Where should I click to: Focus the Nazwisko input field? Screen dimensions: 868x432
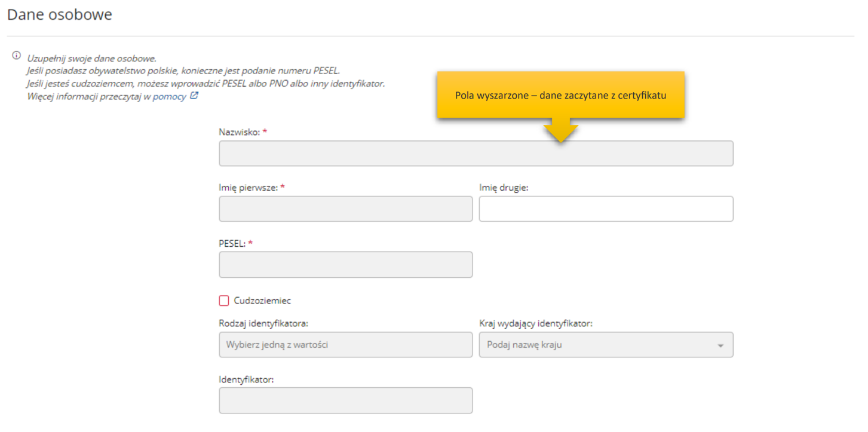[476, 154]
